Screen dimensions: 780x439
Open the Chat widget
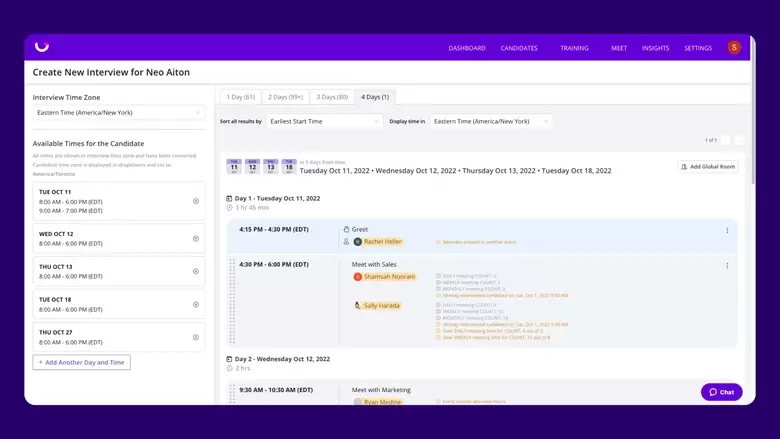point(721,392)
